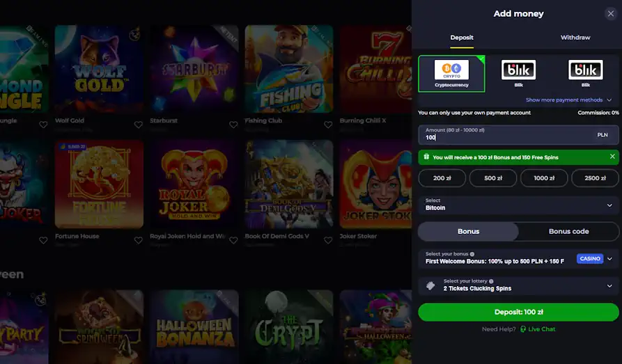Click the info icon beside Select your bonus

click(x=472, y=254)
